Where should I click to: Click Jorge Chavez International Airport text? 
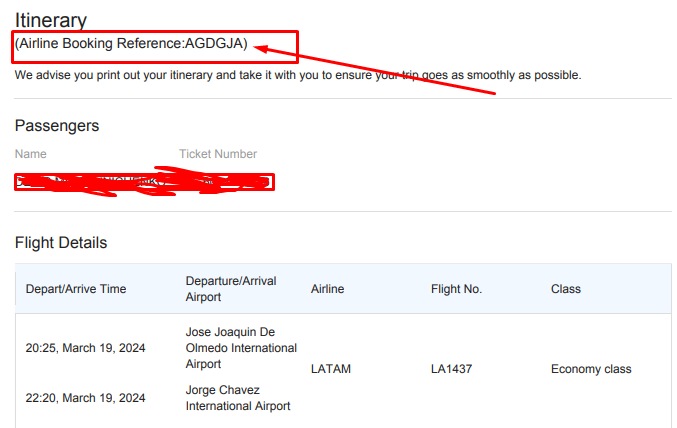238,398
